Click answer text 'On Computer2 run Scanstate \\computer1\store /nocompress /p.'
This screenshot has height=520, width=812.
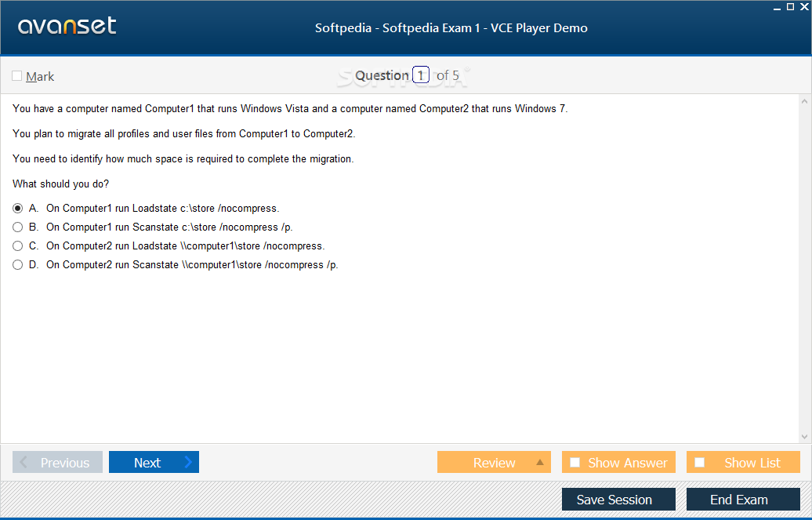[192, 265]
